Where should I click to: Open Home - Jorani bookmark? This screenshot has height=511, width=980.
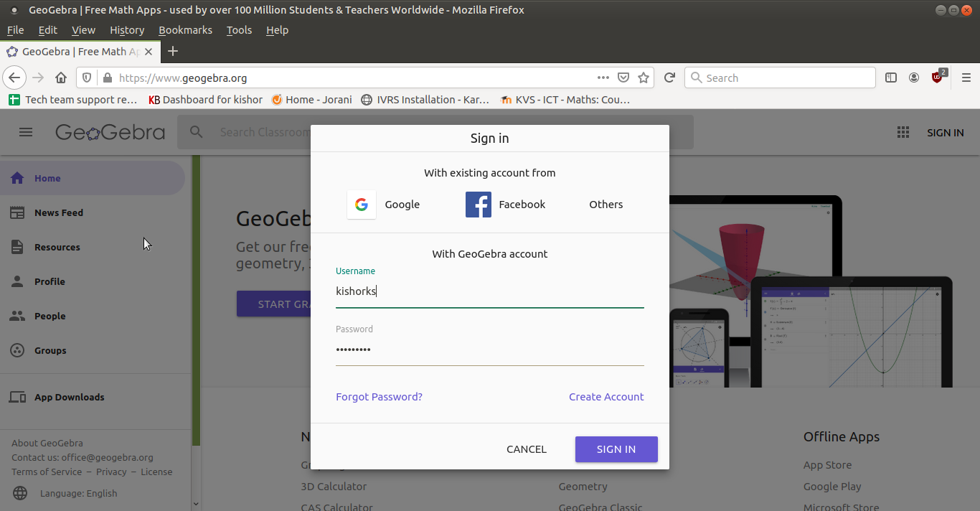pyautogui.click(x=311, y=100)
